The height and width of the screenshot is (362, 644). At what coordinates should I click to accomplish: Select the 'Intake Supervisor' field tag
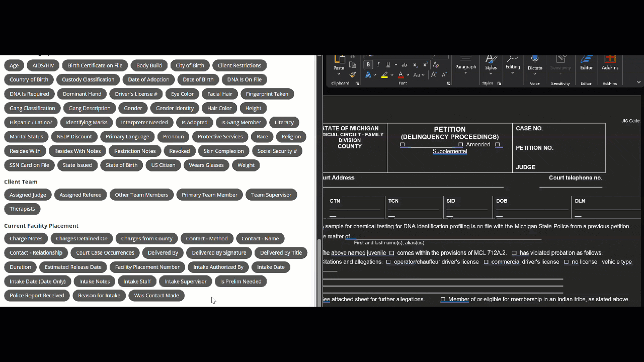point(185,281)
